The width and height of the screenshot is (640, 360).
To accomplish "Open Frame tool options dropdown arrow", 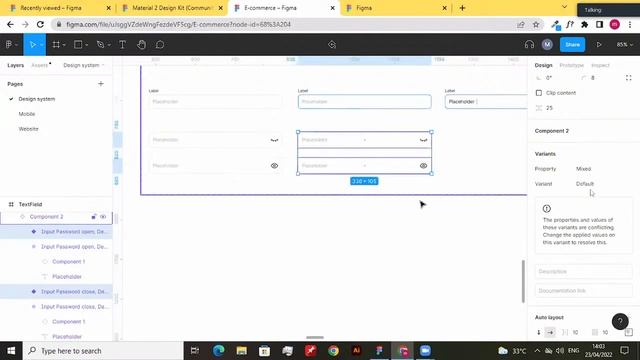I will click(64, 45).
